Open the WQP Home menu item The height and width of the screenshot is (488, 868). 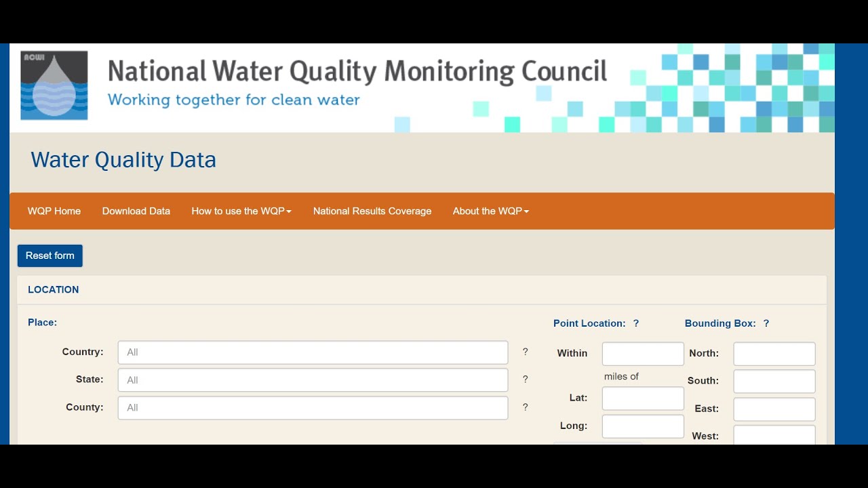[54, 211]
